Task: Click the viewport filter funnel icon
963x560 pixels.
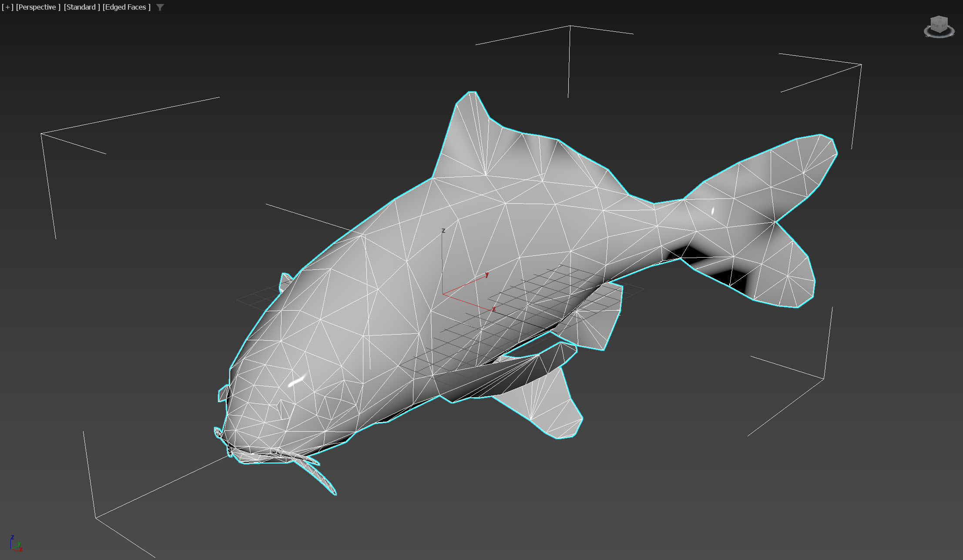Action: [160, 7]
